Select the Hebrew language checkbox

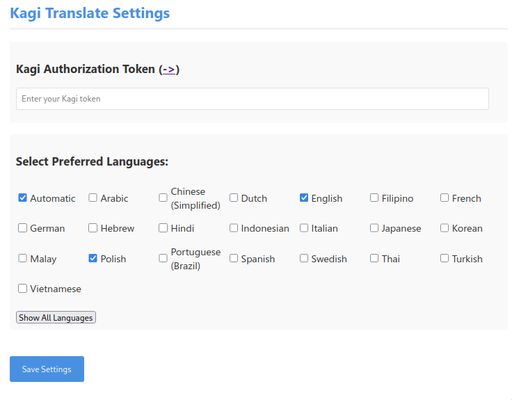click(x=93, y=228)
